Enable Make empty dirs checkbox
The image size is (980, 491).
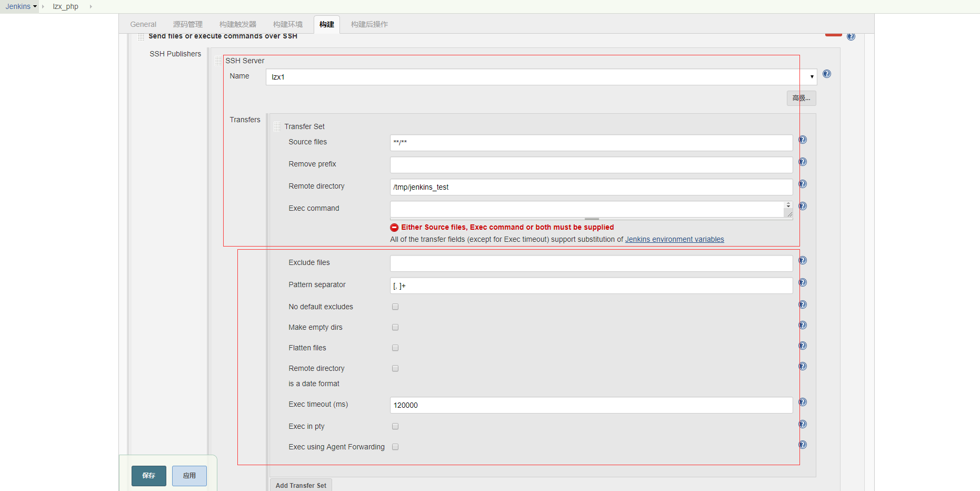click(x=395, y=327)
